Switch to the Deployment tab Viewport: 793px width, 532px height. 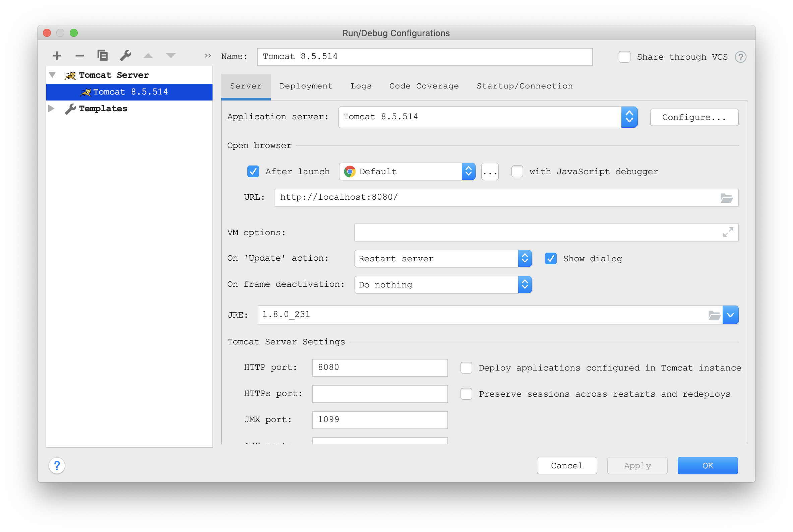coord(306,86)
